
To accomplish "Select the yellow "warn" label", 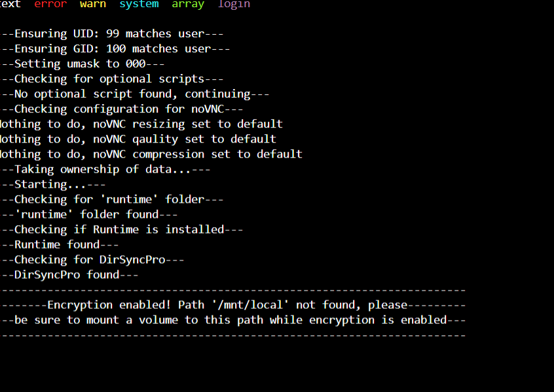I will tap(93, 4).
